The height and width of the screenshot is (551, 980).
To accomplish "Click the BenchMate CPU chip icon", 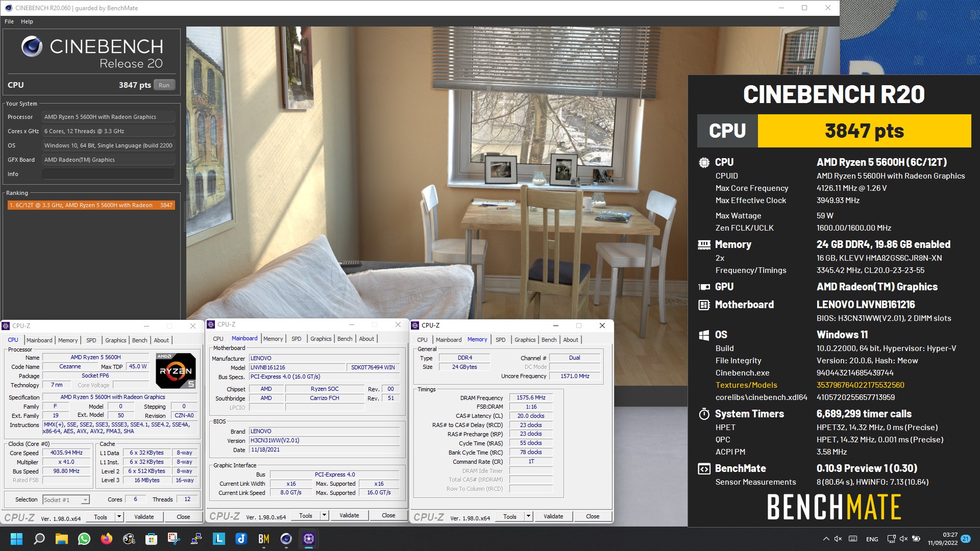I will pyautogui.click(x=704, y=163).
